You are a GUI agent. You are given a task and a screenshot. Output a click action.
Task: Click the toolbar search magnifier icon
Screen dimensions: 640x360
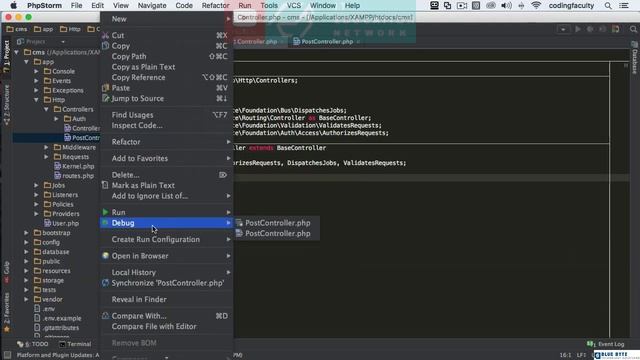click(633, 29)
